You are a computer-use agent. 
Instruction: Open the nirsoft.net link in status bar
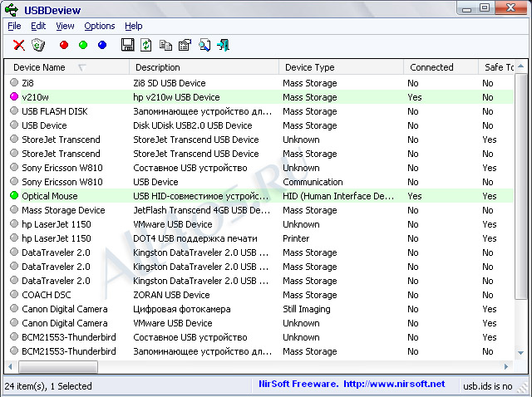[x=394, y=384]
